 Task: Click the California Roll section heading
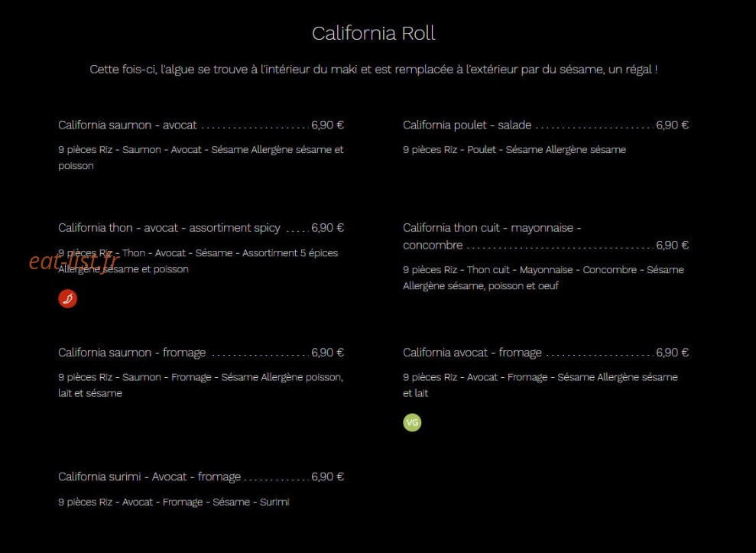[374, 34]
